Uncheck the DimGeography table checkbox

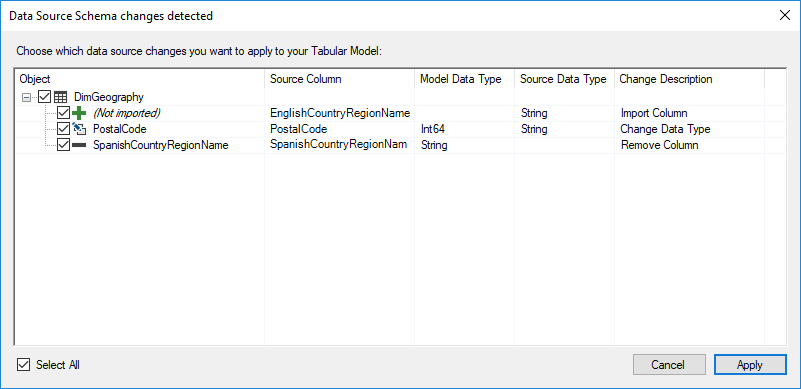[x=45, y=97]
